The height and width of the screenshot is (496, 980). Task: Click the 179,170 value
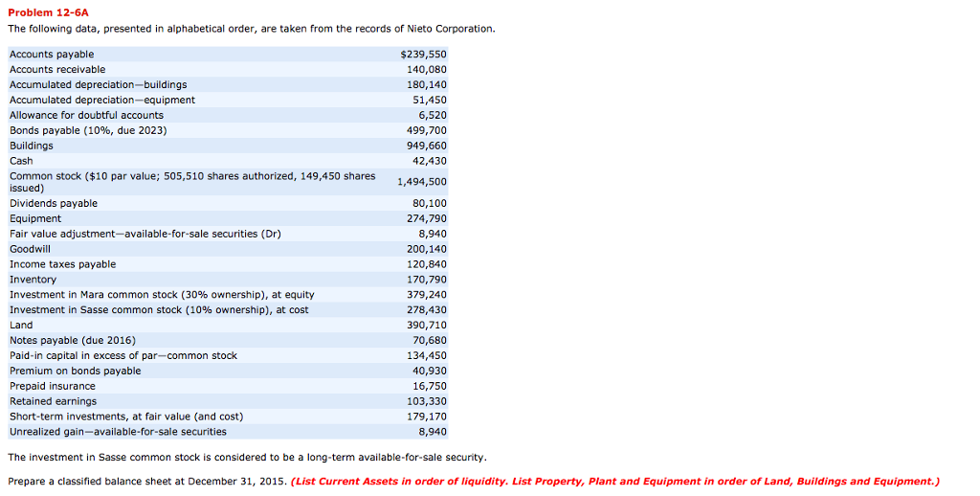pyautogui.click(x=427, y=417)
